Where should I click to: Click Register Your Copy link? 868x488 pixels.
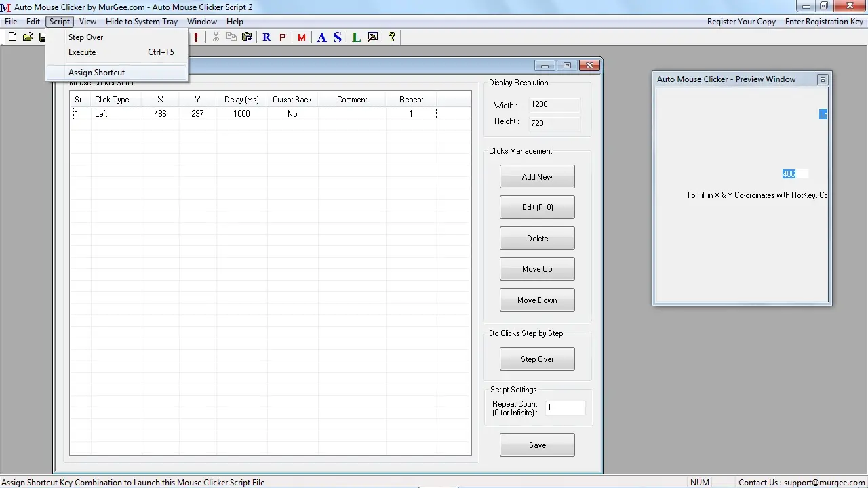point(741,22)
